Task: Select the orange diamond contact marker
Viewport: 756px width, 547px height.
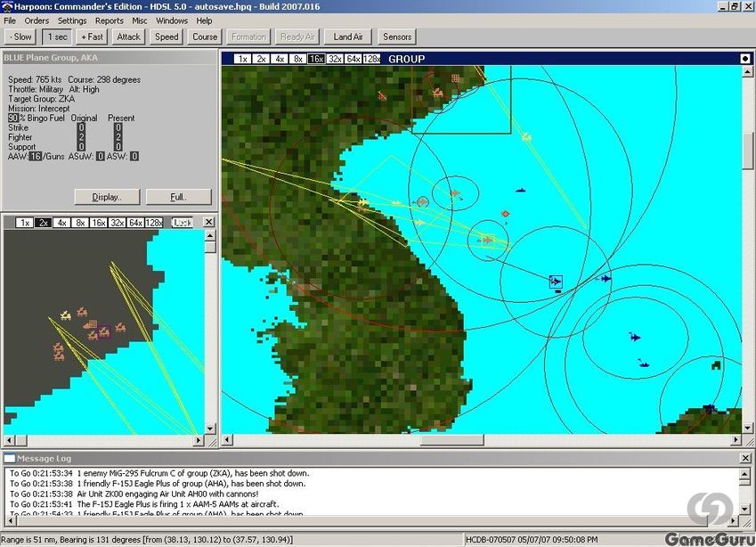Action: [x=505, y=214]
